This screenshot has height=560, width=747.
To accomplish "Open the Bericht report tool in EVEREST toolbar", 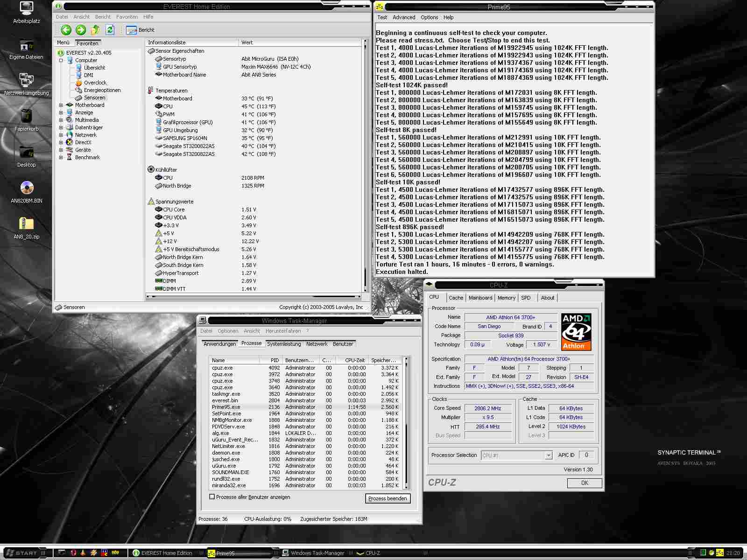I will (x=140, y=30).
